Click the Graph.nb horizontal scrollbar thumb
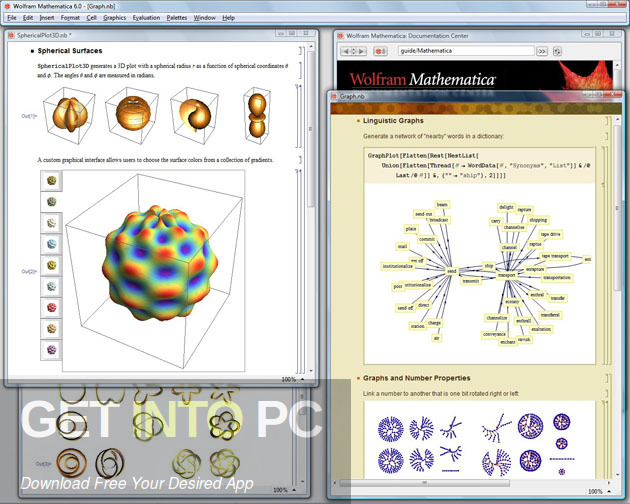This screenshot has width=630, height=504. tap(424, 483)
